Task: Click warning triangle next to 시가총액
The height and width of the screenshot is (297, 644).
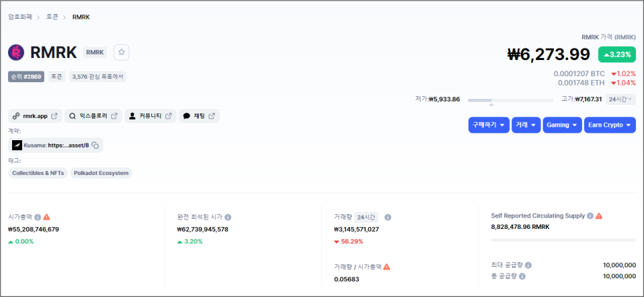Action: click(x=47, y=217)
